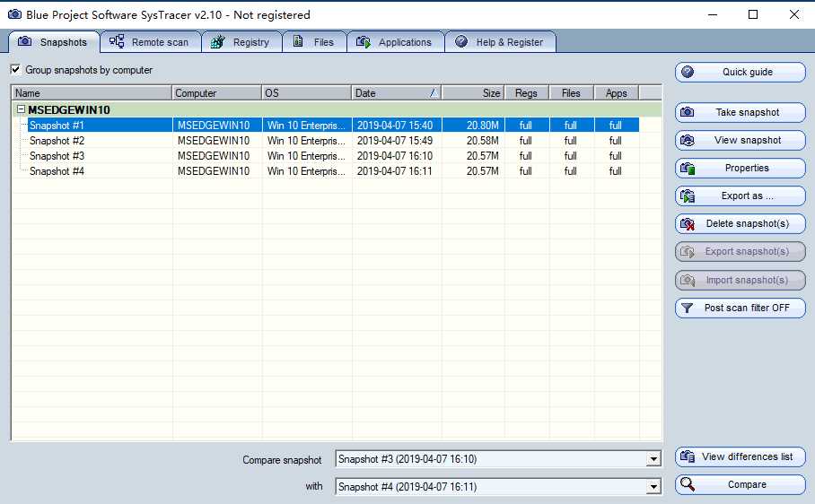Click View differences list button

click(741, 456)
